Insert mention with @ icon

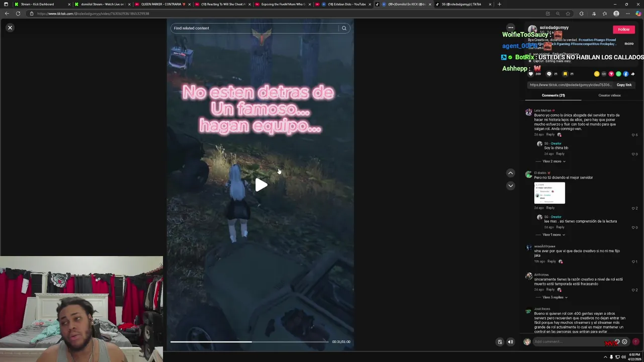click(x=617, y=342)
